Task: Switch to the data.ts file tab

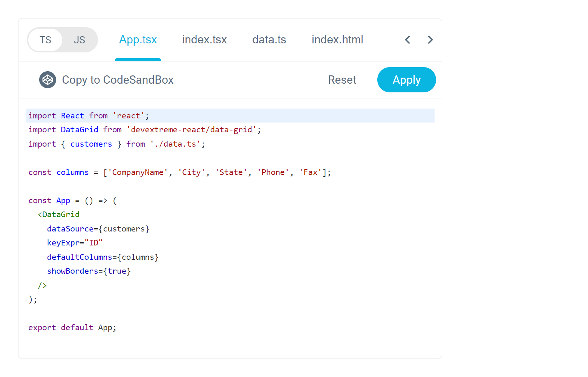Action: 269,40
